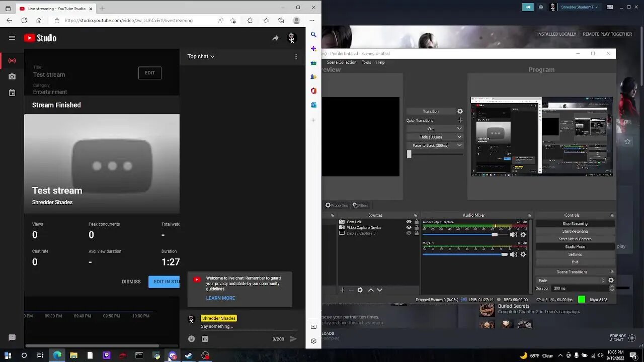This screenshot has width=644, height=362.
Task: Click the send message arrow in chat
Action: [293, 339]
